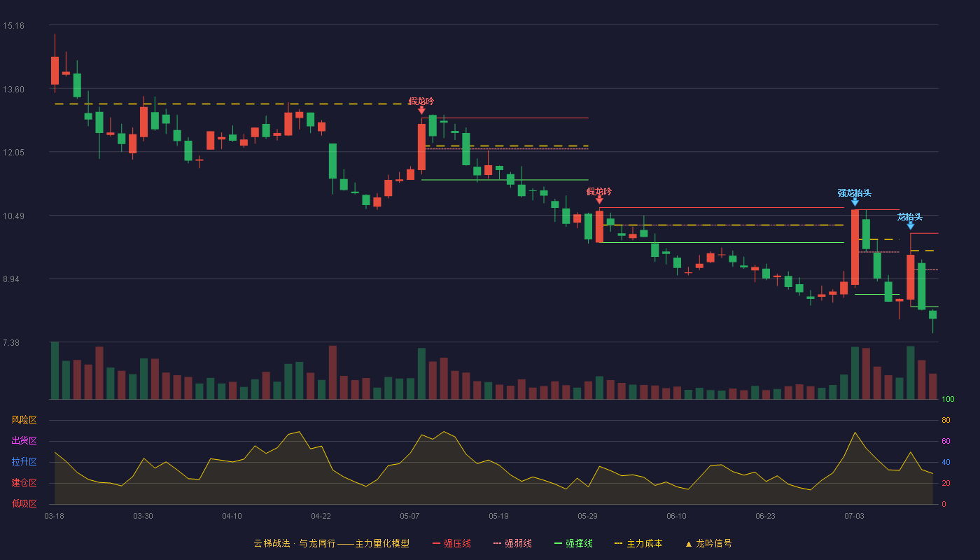Image resolution: width=980 pixels, height=560 pixels.
Task: Click the 建仓区 zone label
Action: coord(24,483)
